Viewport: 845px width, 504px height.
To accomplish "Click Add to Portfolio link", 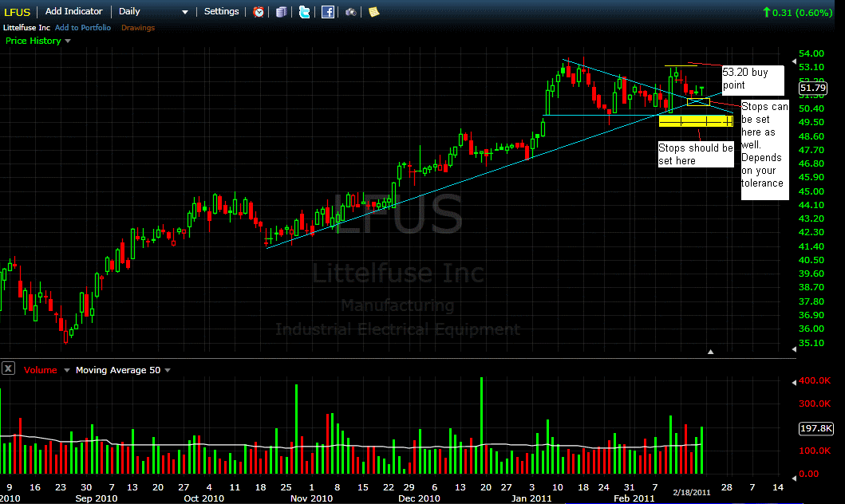I will (83, 27).
